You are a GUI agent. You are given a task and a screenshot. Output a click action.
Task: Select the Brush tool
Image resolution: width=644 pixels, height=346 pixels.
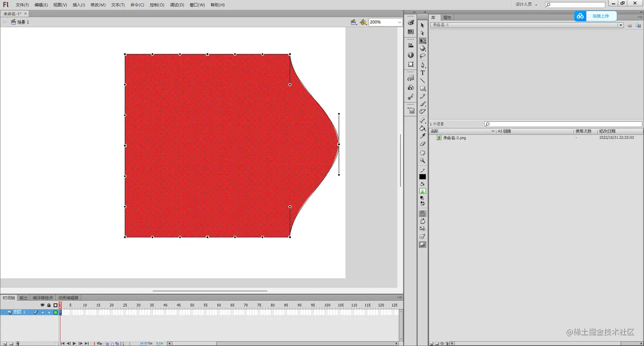click(422, 104)
